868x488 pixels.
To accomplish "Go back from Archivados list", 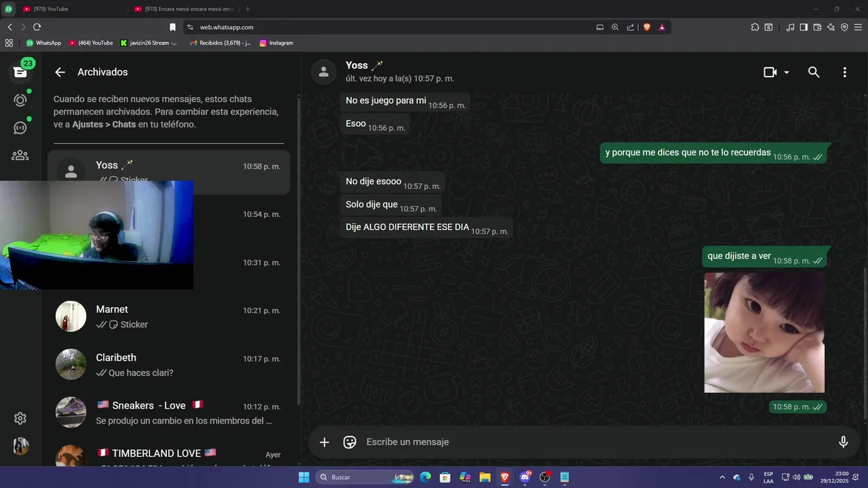I will 60,72.
